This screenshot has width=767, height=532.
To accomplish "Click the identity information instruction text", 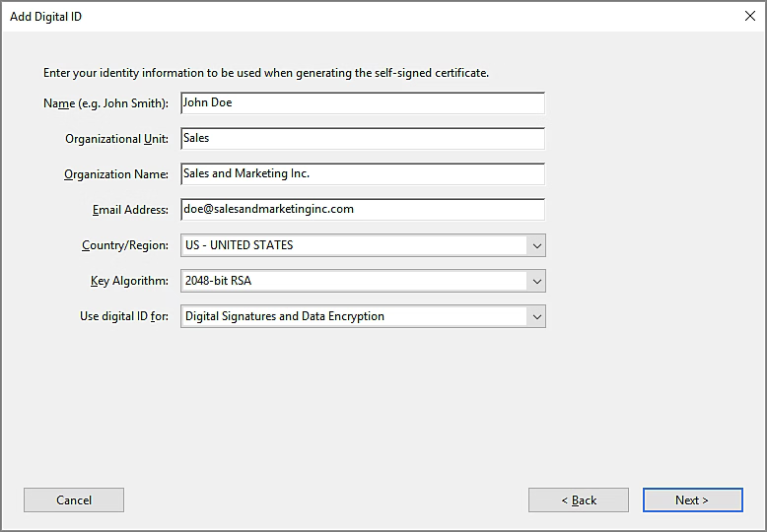I will point(266,73).
